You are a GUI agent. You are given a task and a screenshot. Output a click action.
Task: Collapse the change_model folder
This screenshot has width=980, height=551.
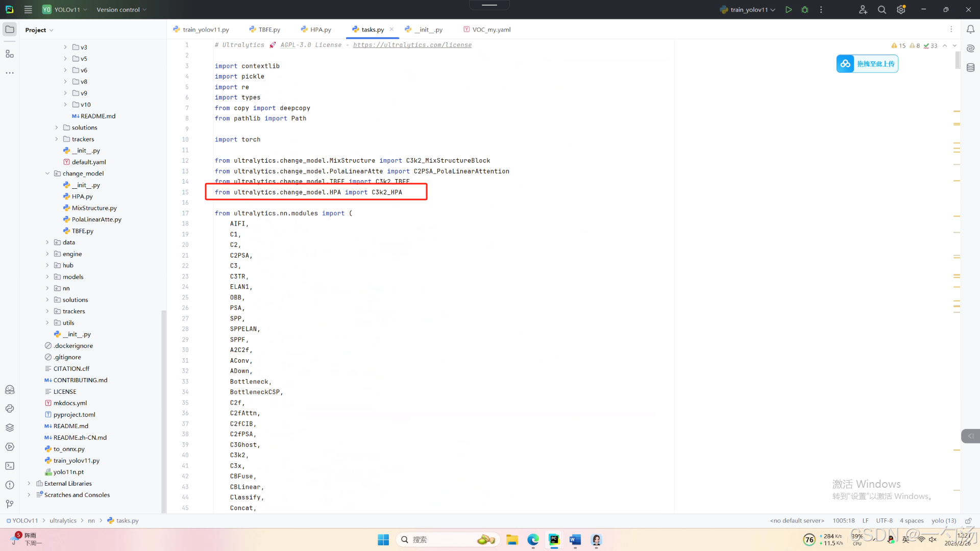(47, 173)
